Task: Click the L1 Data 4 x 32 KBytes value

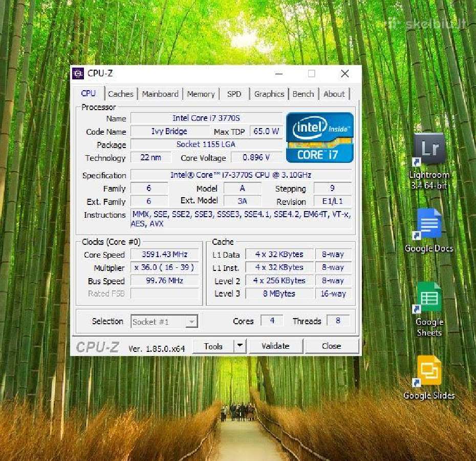Action: [x=279, y=255]
